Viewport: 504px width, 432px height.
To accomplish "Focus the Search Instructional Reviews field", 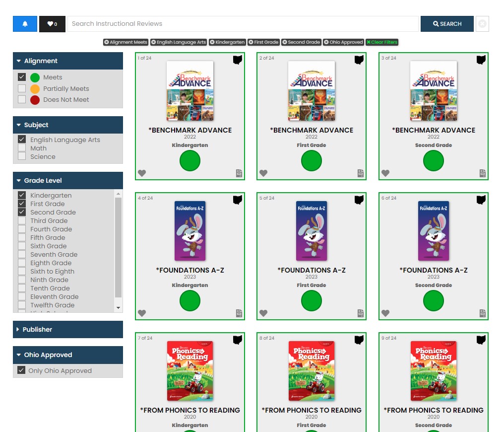I will 243,24.
